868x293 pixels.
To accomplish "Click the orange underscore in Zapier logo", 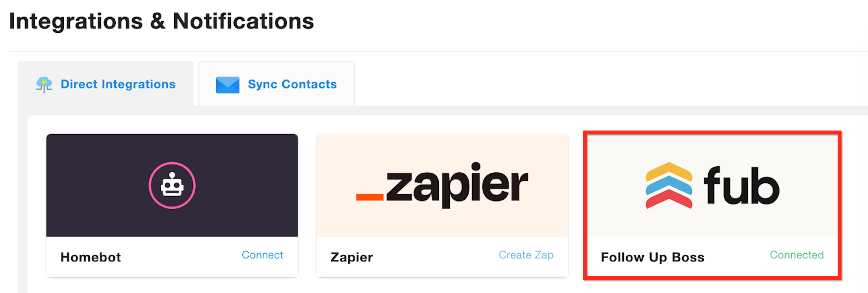I will (370, 197).
